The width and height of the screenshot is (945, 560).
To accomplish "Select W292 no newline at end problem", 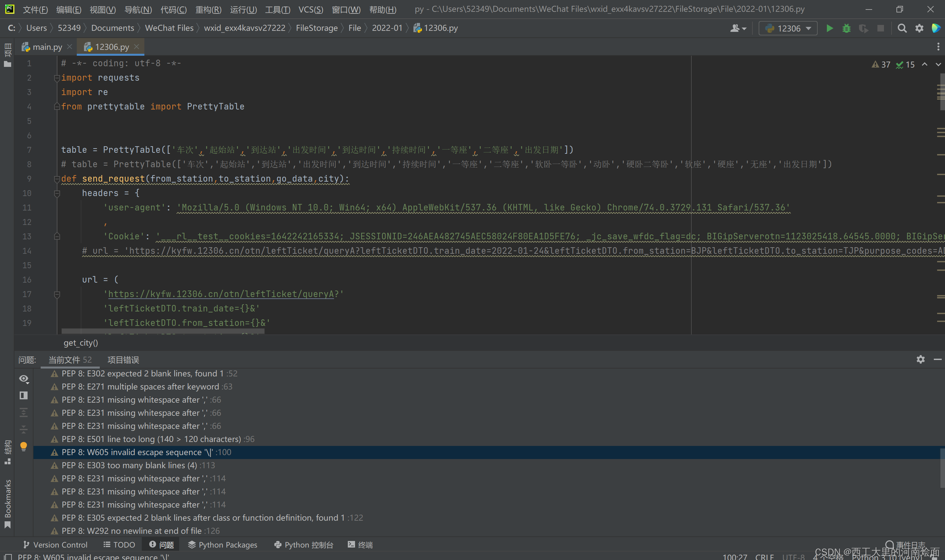I will 486,531.
